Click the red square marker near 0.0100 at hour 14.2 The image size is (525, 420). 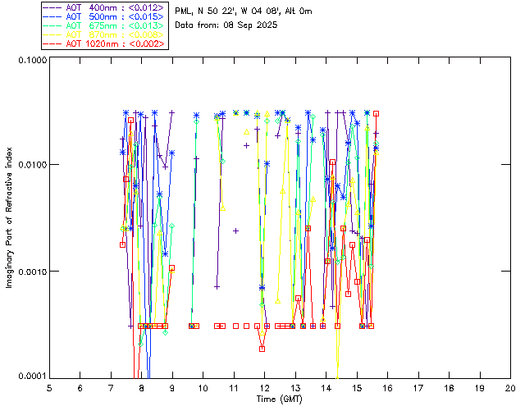pos(332,162)
